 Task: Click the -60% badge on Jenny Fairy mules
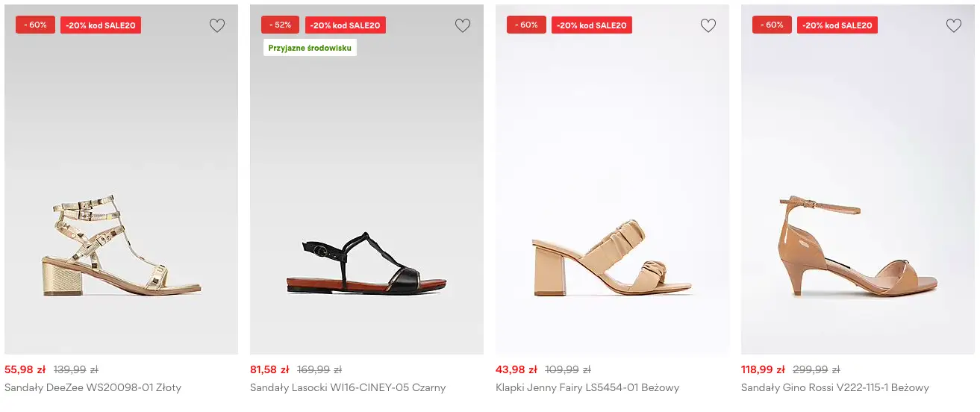point(526,25)
